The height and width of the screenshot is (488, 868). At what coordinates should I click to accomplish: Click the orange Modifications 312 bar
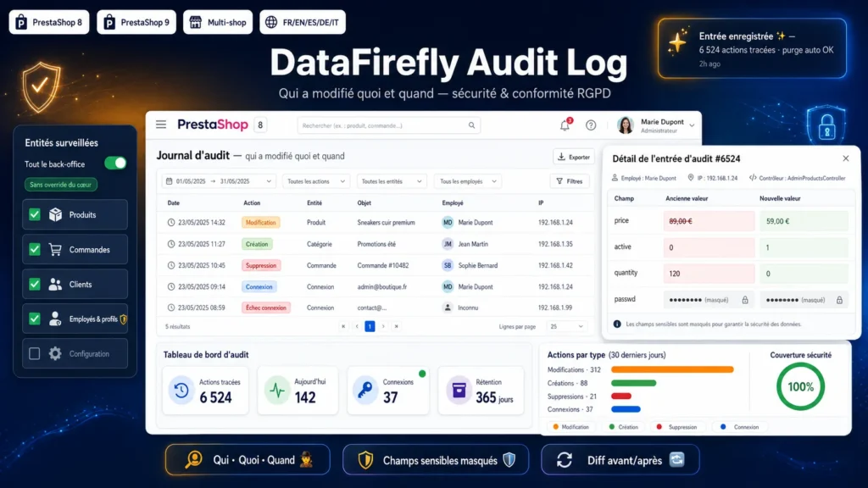(x=672, y=369)
